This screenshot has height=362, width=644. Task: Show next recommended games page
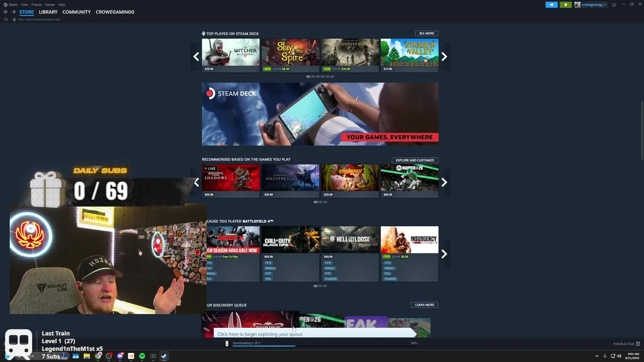click(444, 183)
